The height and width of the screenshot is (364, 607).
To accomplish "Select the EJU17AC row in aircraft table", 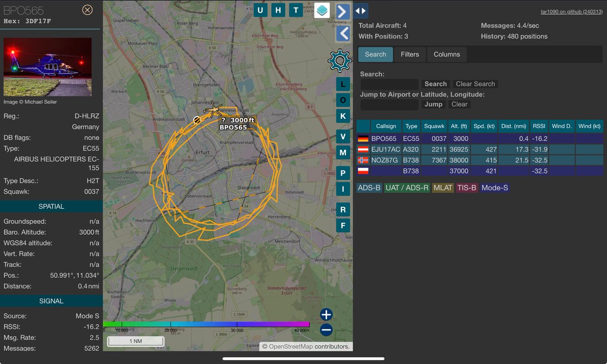I will pyautogui.click(x=480, y=150).
